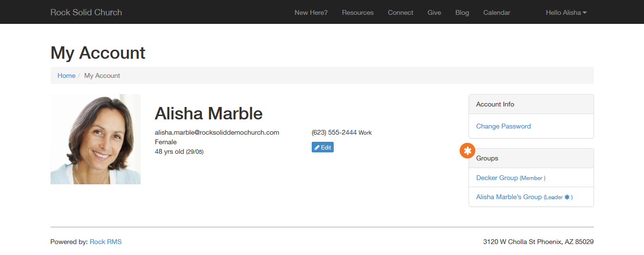The image size is (644, 255).
Task: Open the Decker Group link
Action: 497,178
